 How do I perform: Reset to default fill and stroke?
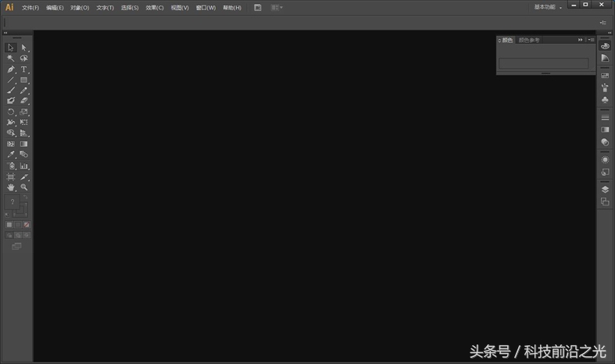(7, 215)
